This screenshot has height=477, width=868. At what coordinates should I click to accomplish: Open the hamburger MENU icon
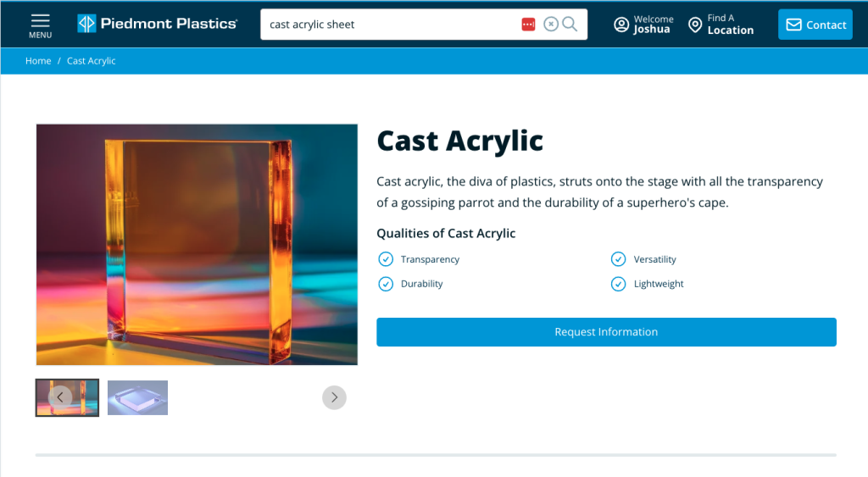[40, 25]
